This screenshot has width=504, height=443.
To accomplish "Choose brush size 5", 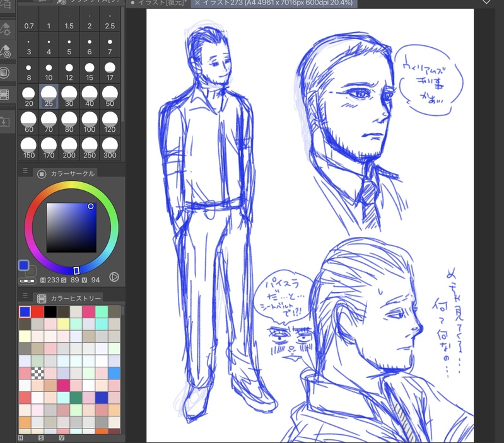I will [x=69, y=45].
